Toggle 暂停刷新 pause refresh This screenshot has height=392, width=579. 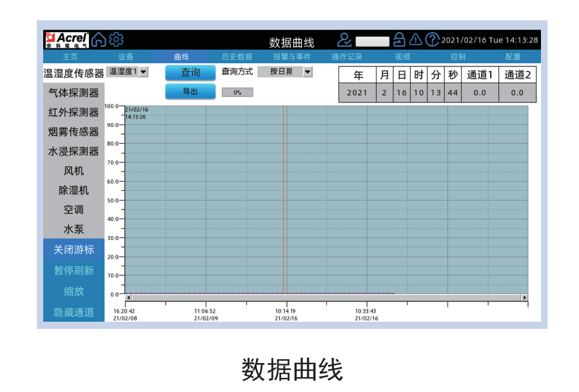tap(74, 270)
